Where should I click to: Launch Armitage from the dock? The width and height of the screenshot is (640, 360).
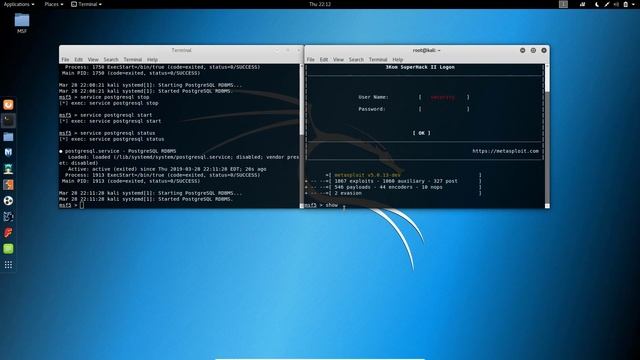(8, 169)
